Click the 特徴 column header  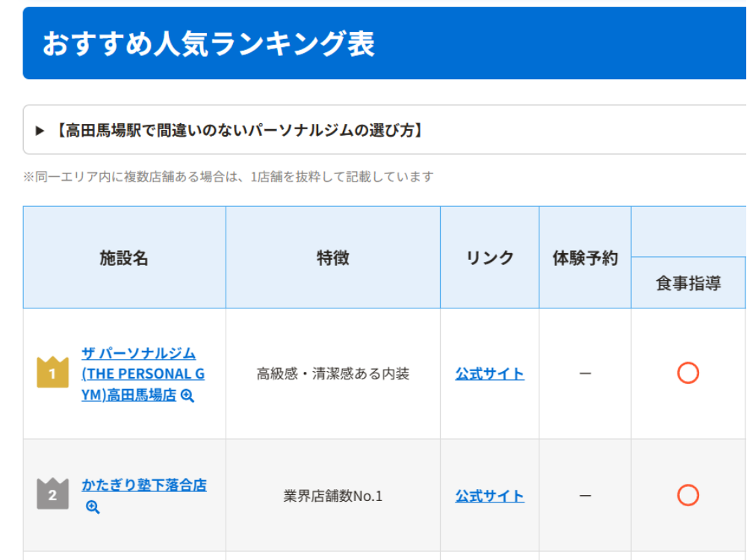pos(332,258)
